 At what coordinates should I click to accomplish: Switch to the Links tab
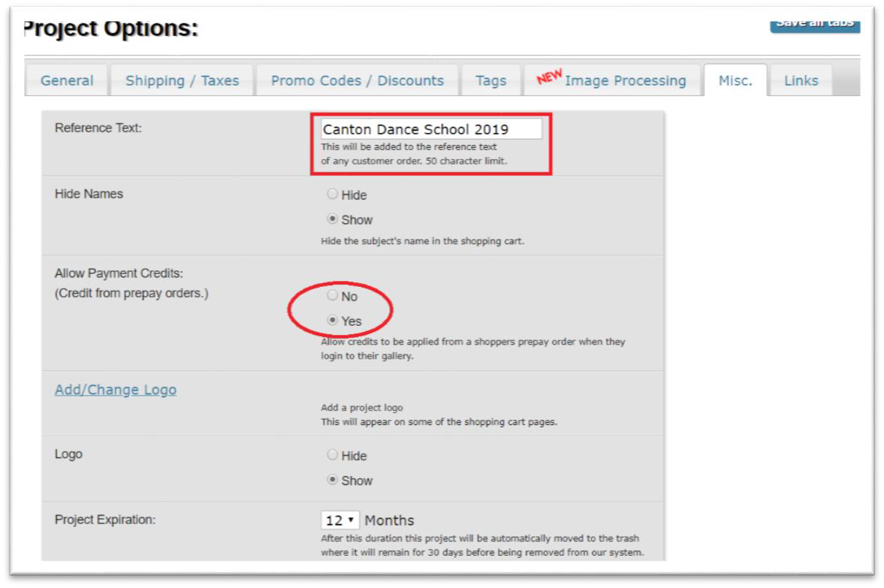pyautogui.click(x=801, y=81)
